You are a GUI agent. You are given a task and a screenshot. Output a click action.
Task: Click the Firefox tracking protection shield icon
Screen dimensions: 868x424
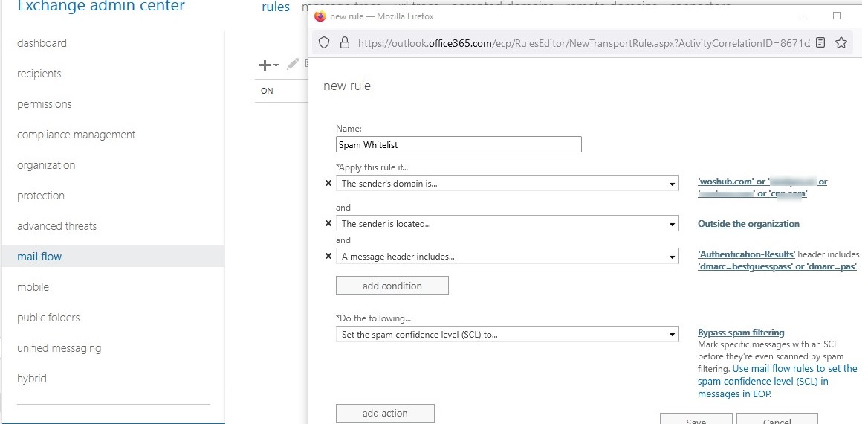(324, 43)
